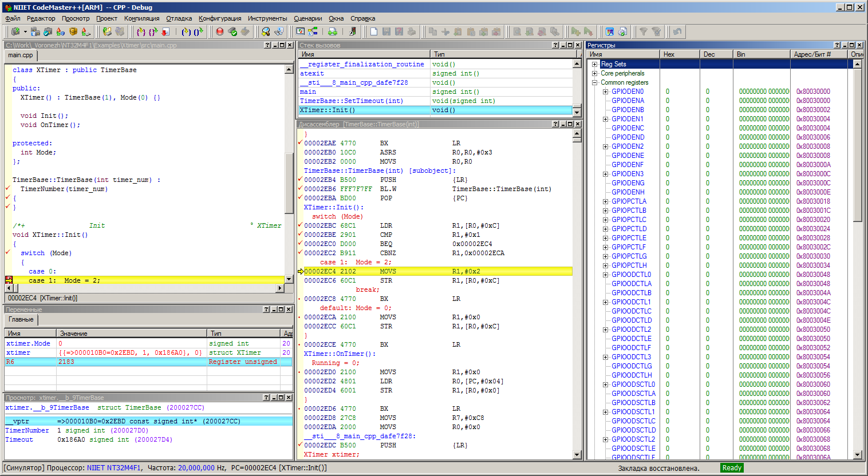Click the red down-arrow run to cursor icon
The height and width of the screenshot is (476, 868).
point(165,32)
